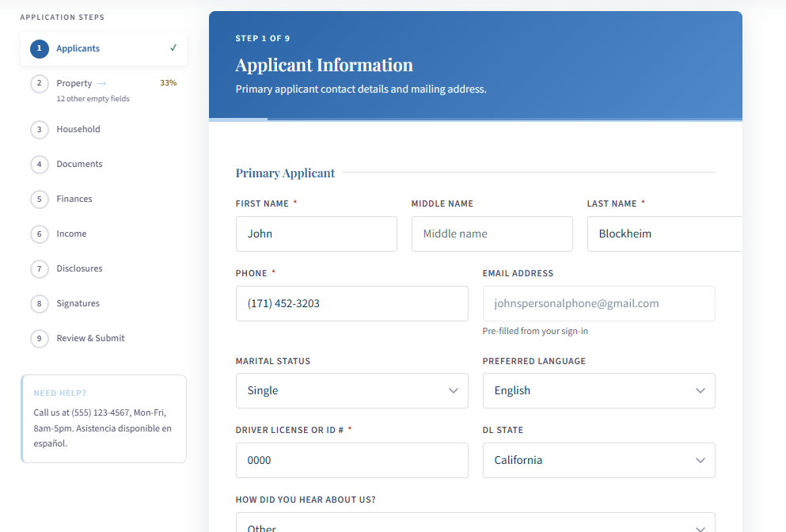The height and width of the screenshot is (532, 786).
Task: Go to Review & Submit step
Action: [104, 339]
